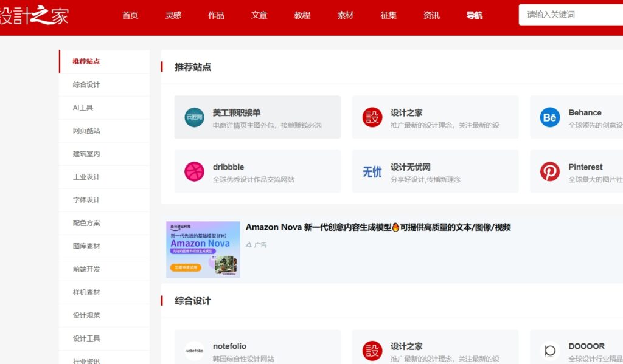
Task: Click the DOOOOR logo icon
Action: point(550,351)
